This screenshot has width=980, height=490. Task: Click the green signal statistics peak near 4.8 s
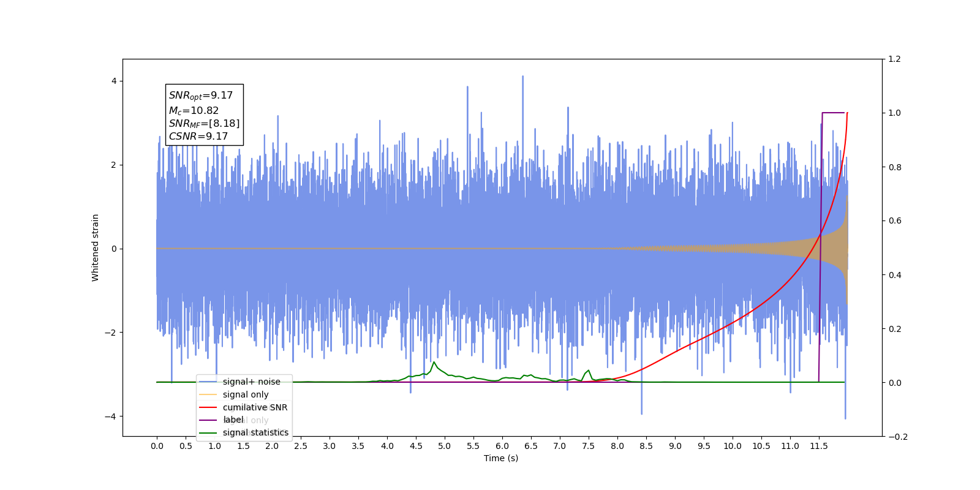click(434, 362)
